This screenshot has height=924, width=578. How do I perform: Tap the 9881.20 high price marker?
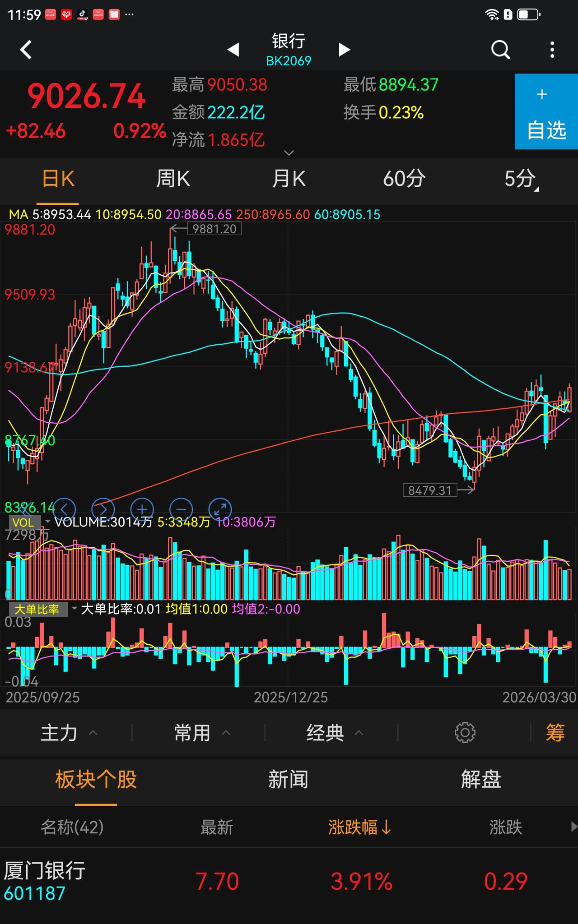click(x=214, y=229)
